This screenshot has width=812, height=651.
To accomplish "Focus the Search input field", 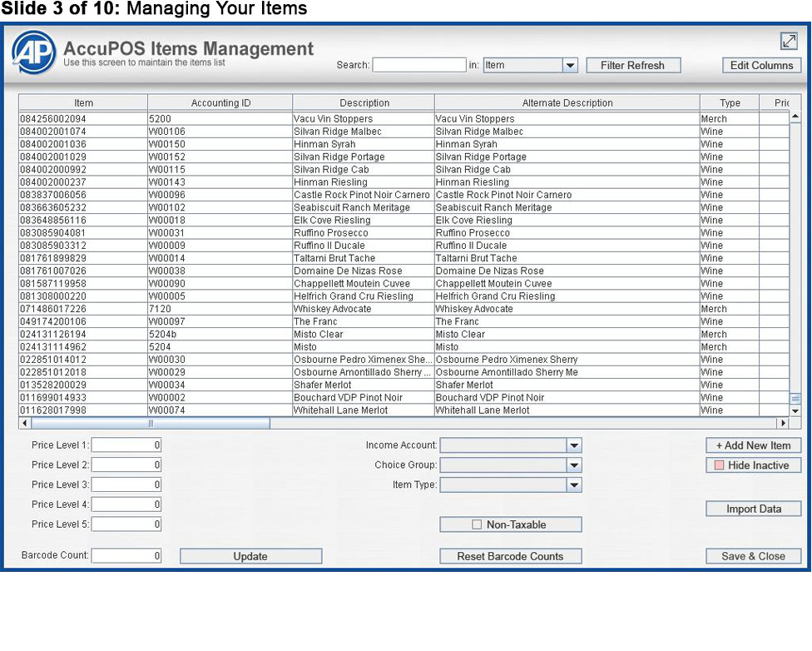I will (x=419, y=65).
